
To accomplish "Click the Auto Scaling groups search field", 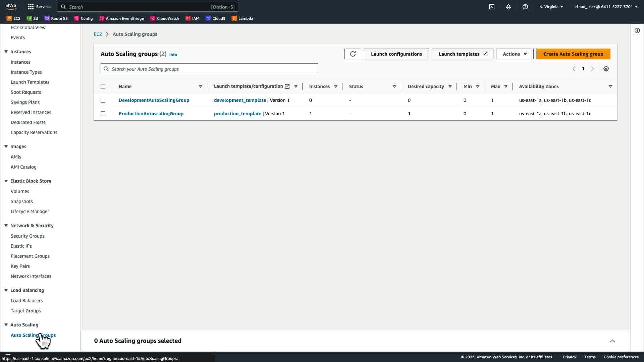I will [x=209, y=69].
